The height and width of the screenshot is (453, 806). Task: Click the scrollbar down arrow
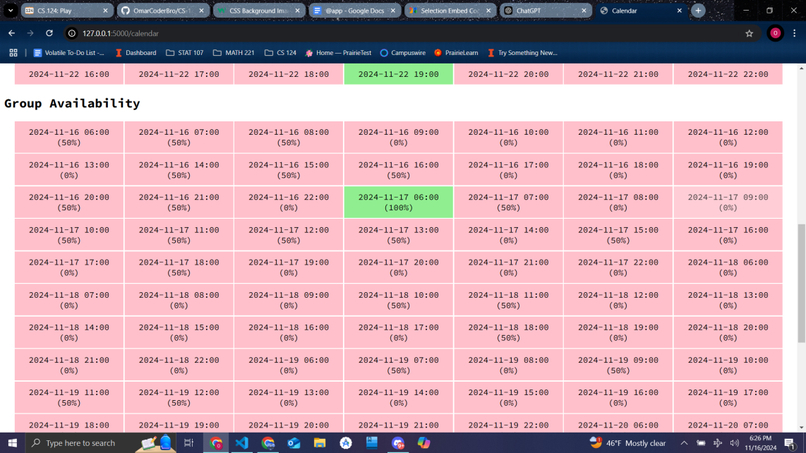[x=801, y=428]
